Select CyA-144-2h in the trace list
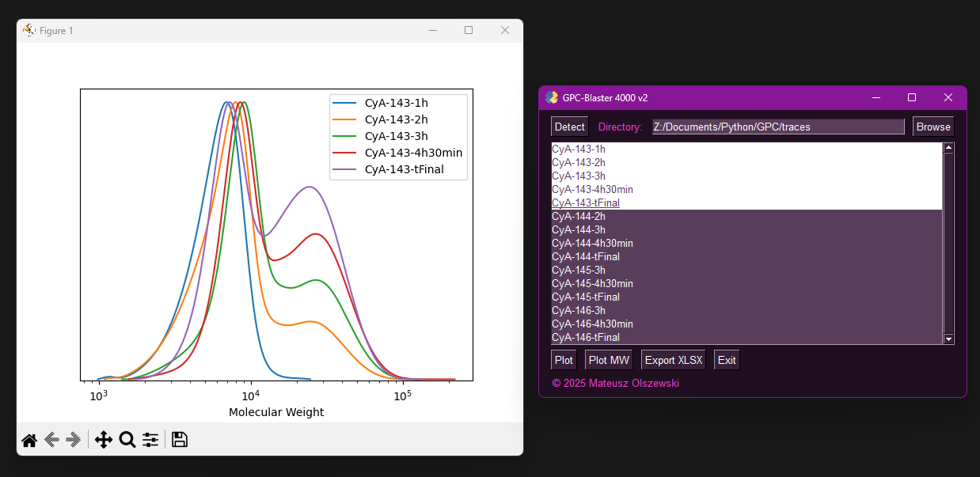The image size is (980, 477). click(579, 216)
